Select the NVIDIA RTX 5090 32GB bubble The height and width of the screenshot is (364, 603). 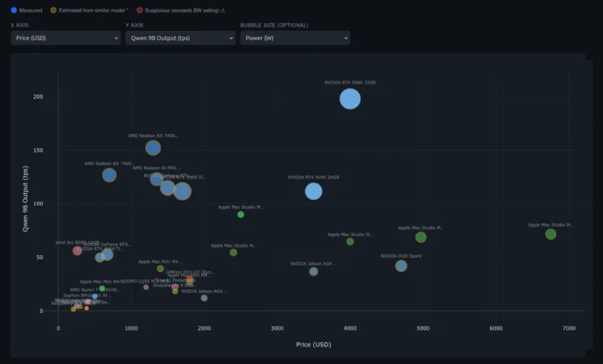click(350, 99)
